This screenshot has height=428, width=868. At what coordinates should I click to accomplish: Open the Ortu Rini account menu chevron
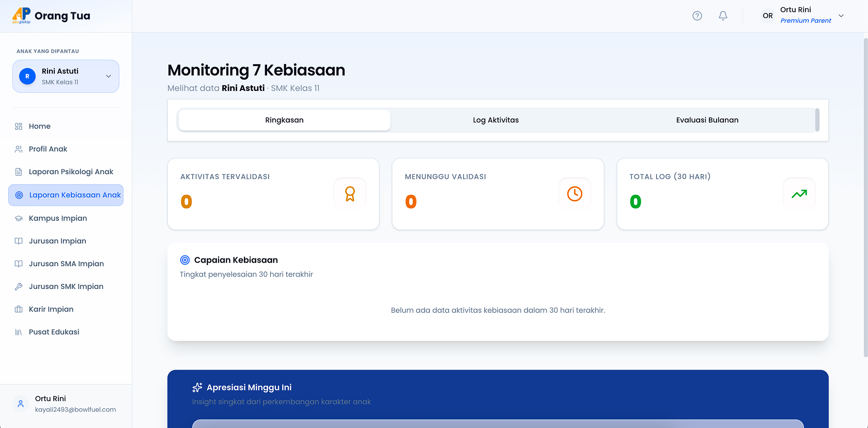coord(841,16)
